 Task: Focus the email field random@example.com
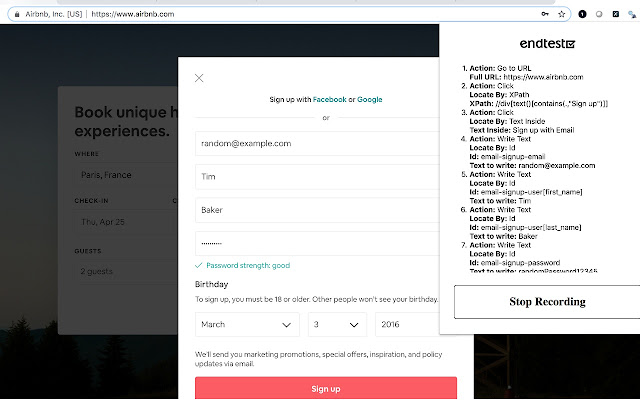(x=317, y=143)
